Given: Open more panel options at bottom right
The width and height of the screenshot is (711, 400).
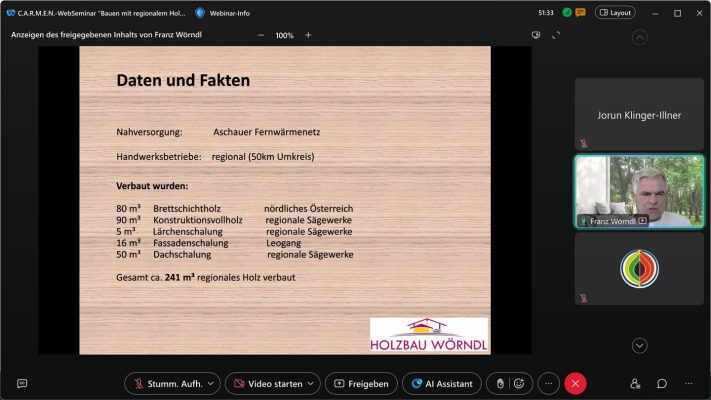Looking at the screenshot, I should [x=689, y=384].
